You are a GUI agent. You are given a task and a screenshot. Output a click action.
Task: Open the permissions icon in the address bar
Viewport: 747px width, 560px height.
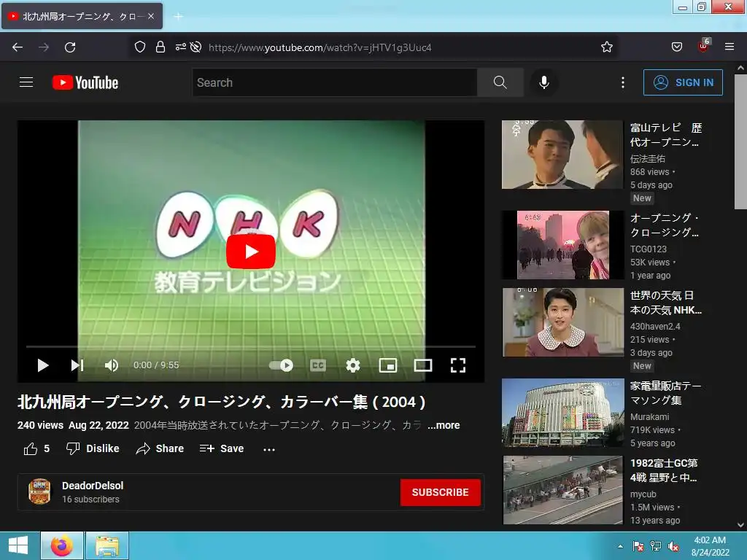[181, 47]
